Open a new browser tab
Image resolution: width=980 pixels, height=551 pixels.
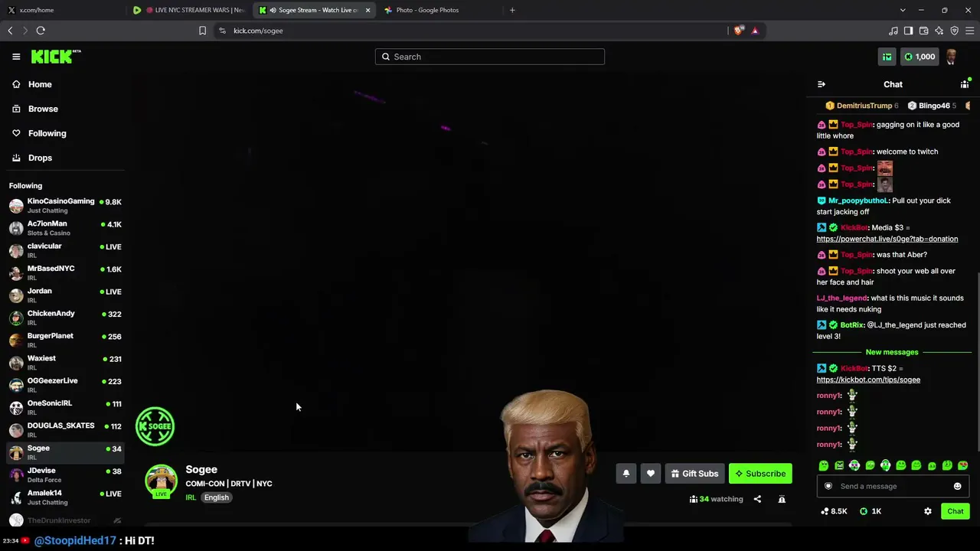click(512, 10)
